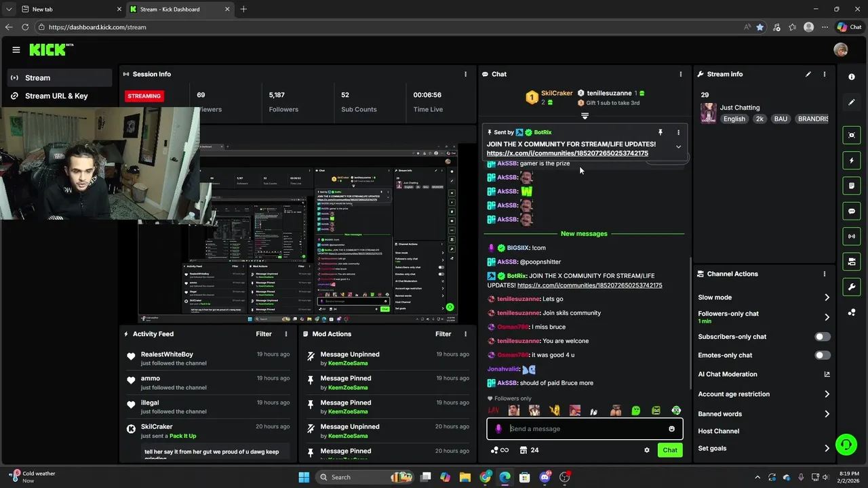Click the lightning bolt sidebar icon
Image resolution: width=868 pixels, height=488 pixels.
pyautogui.click(x=852, y=161)
